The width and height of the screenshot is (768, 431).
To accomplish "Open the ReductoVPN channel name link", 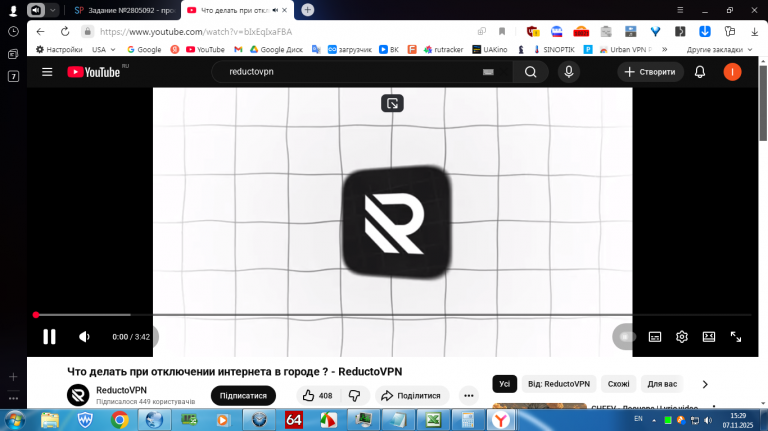I will pos(121,390).
